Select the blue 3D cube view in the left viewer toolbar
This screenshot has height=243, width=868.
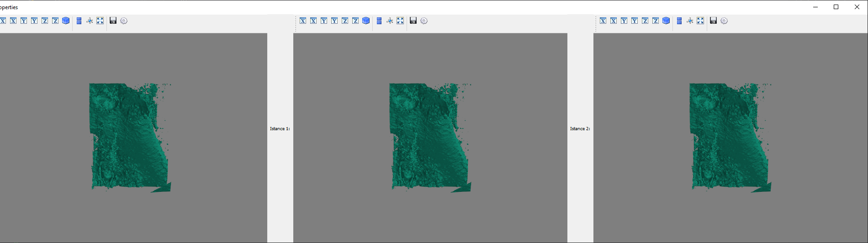pyautogui.click(x=66, y=21)
